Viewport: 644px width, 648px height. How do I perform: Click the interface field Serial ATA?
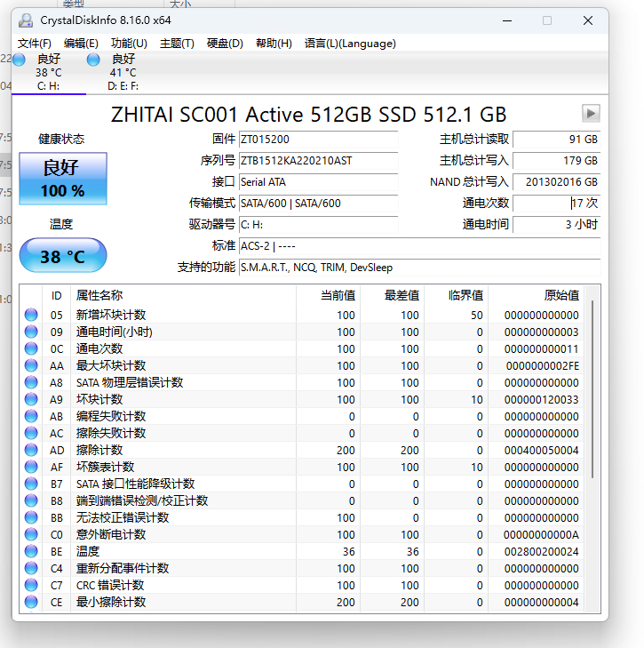coord(318,182)
